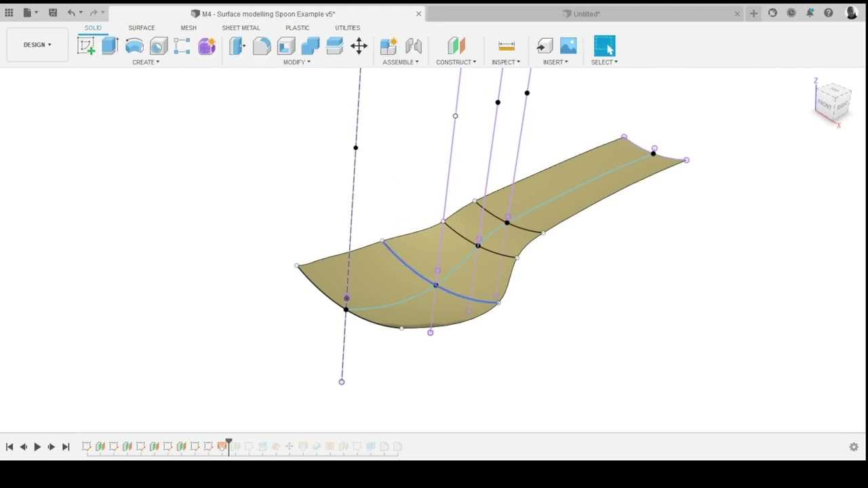Switch to the UTILITIES tab
This screenshot has width=868, height=488.
(x=347, y=28)
